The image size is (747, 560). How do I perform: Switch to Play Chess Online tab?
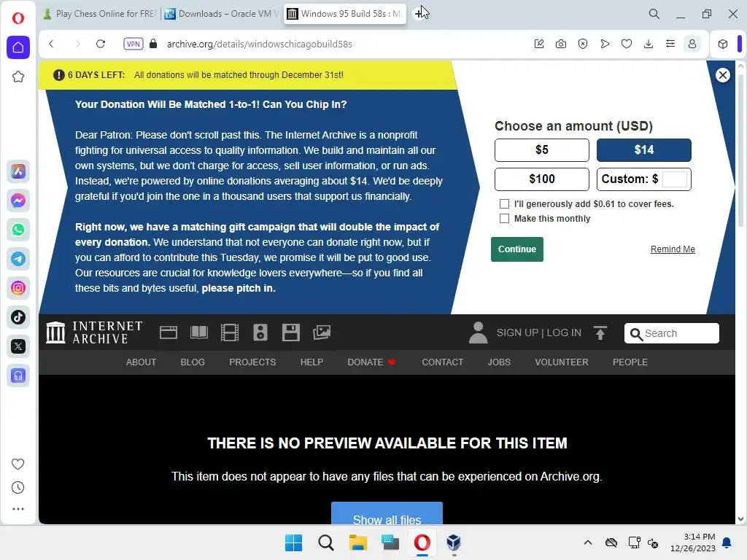pyautogui.click(x=100, y=14)
